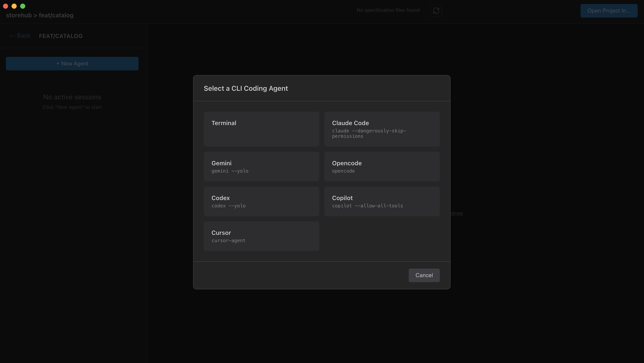The width and height of the screenshot is (644, 363).
Task: Click the FEAT/CATALOG heading label
Action: click(x=61, y=36)
